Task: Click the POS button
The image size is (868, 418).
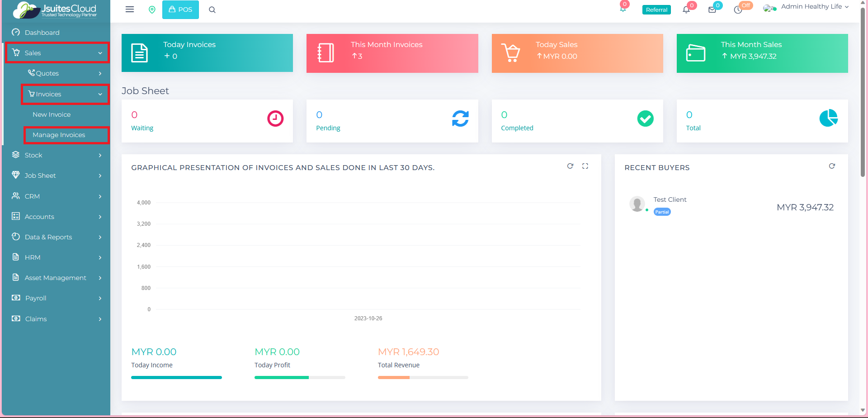Action: 180,9
